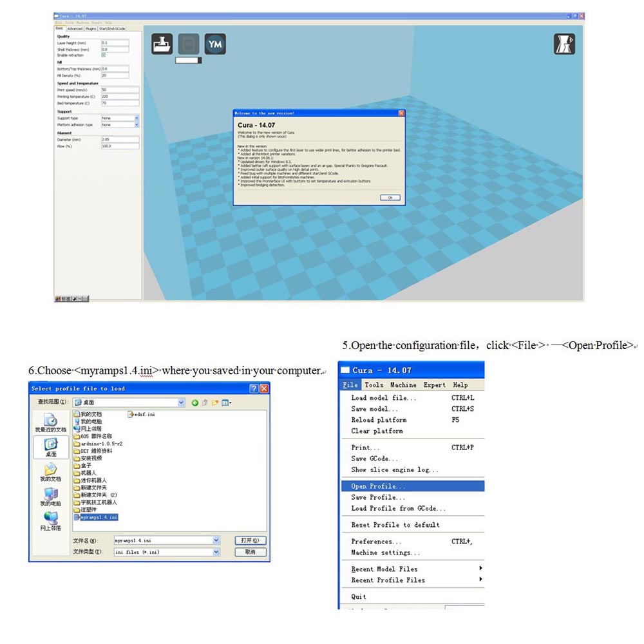Open the Start/End-GCode tab
Viewport: 644px width, 644px height.
click(112, 29)
